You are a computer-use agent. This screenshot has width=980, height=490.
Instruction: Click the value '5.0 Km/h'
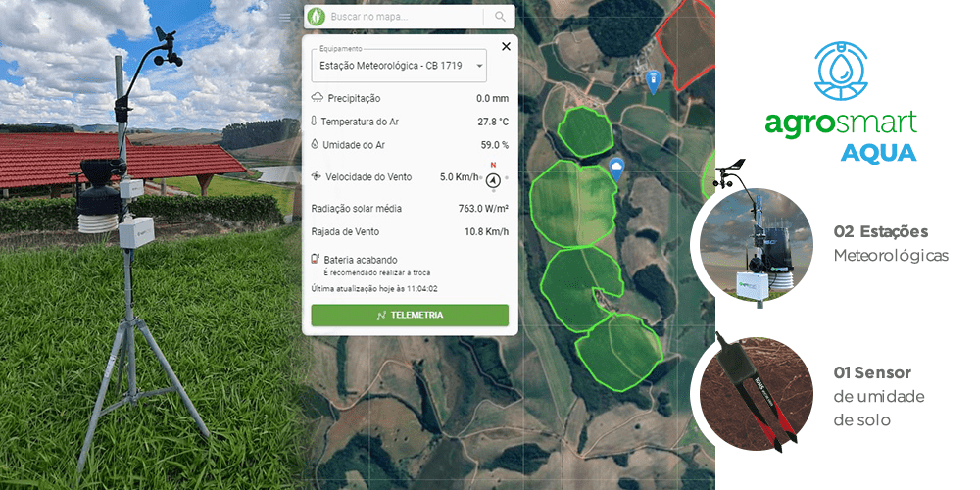460,176
